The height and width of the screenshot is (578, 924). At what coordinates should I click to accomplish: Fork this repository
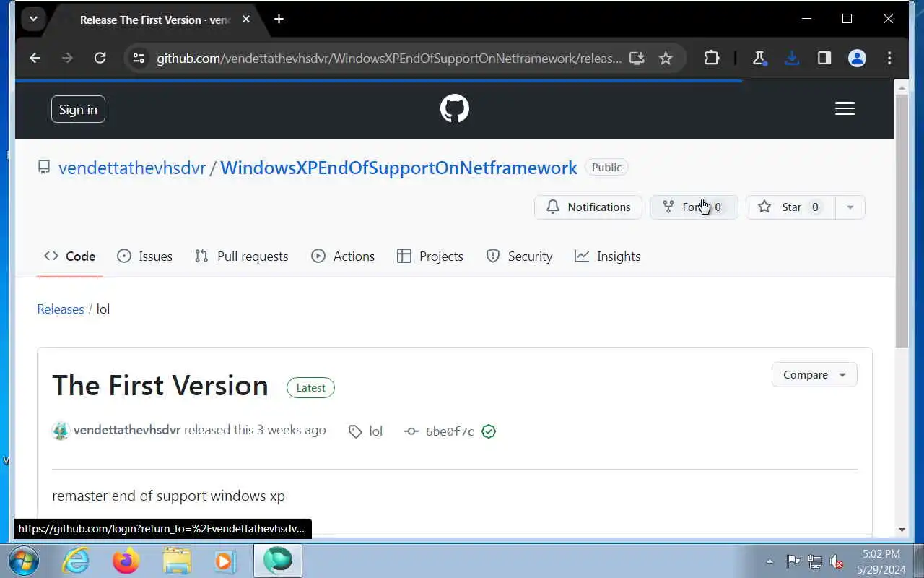[x=694, y=207]
